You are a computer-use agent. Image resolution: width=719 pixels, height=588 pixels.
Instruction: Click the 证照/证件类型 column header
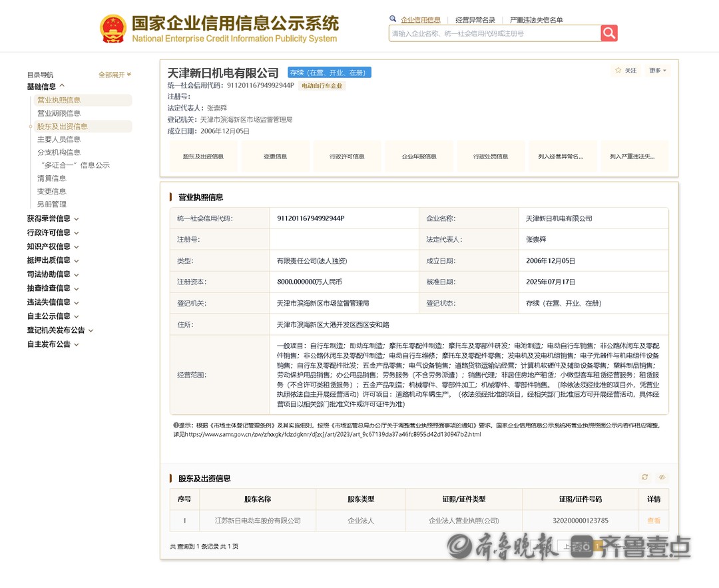(464, 499)
